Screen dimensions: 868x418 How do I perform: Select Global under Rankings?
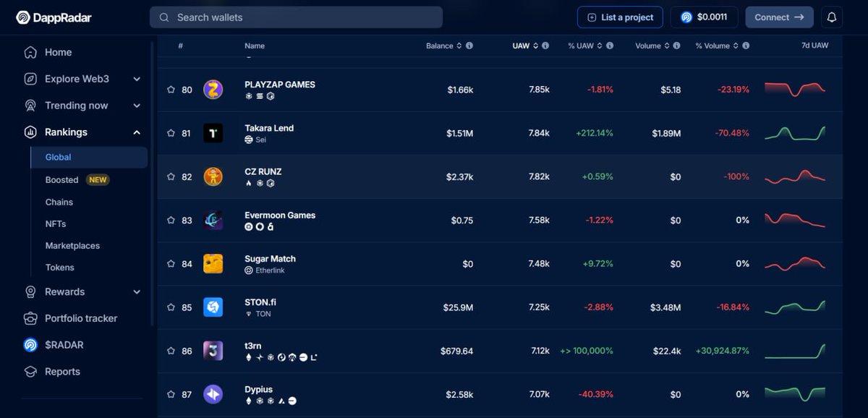[x=89, y=157]
